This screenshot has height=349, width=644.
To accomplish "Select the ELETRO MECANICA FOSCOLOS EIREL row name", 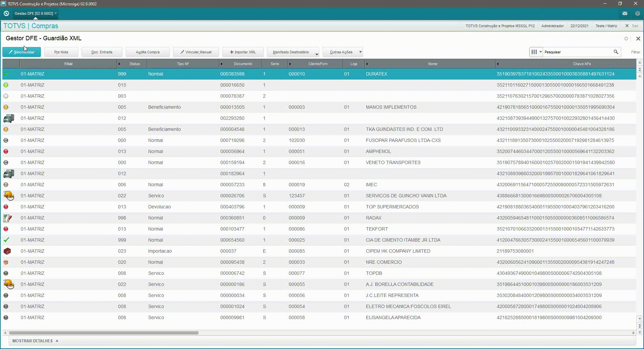I will click(x=408, y=306).
